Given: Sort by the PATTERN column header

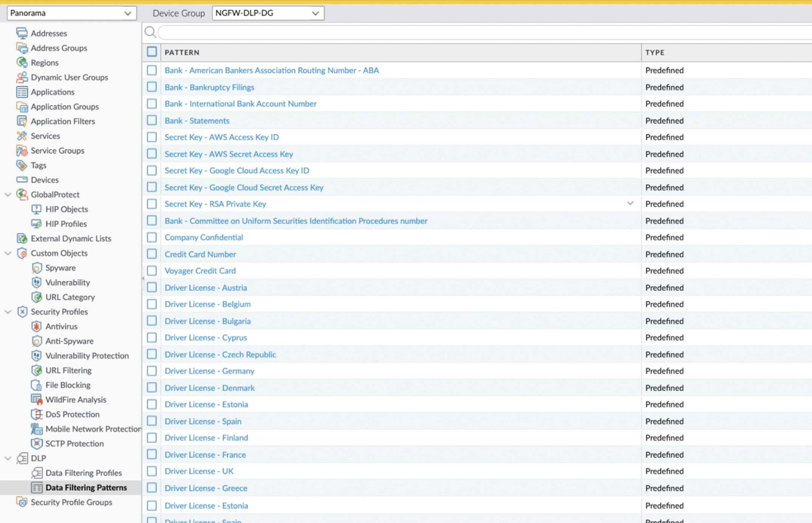Looking at the screenshot, I should [182, 52].
